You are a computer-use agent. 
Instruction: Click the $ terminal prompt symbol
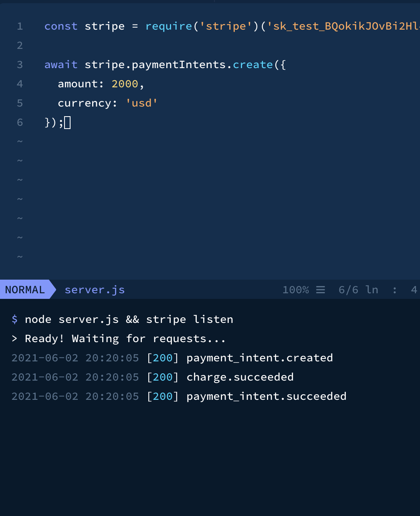pos(15,319)
